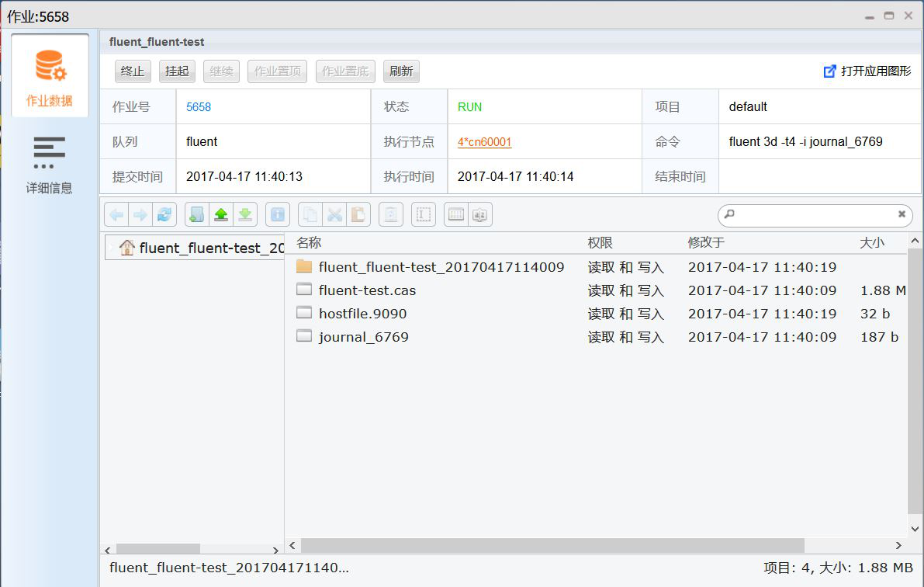Screen dimensions: 924x587
Task: Click the cut scissors icon
Action: point(334,215)
